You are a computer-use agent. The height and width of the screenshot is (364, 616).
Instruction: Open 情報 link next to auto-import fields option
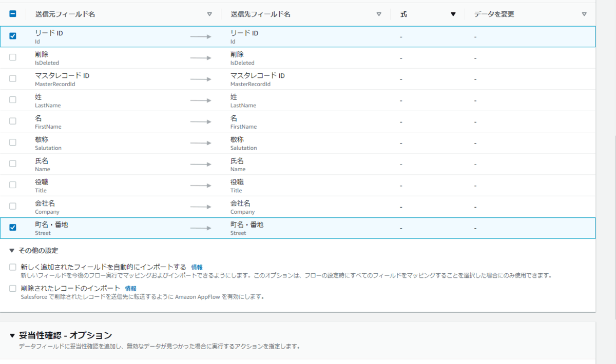click(197, 267)
